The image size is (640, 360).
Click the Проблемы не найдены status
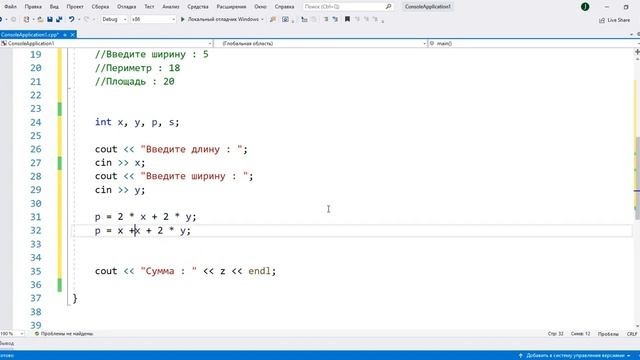[64, 333]
